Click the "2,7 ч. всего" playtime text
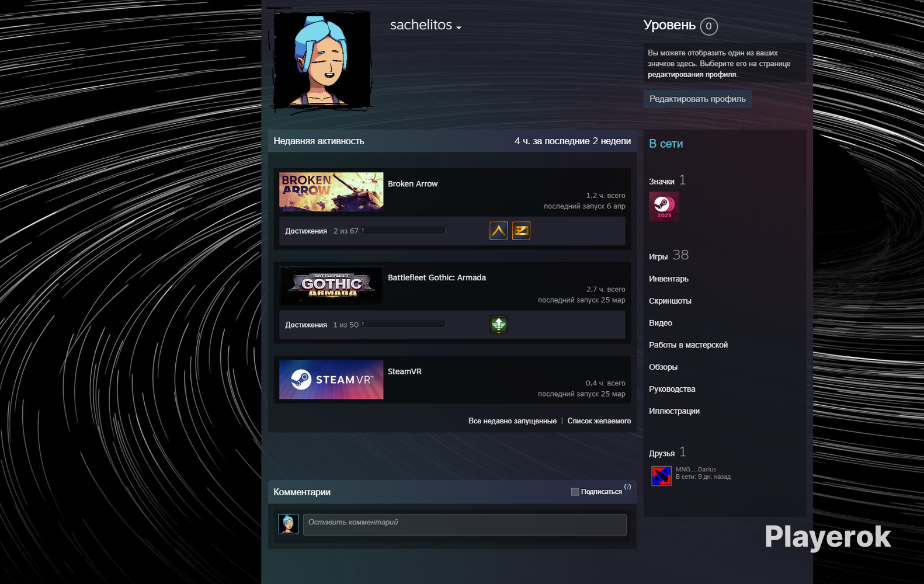 coord(606,290)
